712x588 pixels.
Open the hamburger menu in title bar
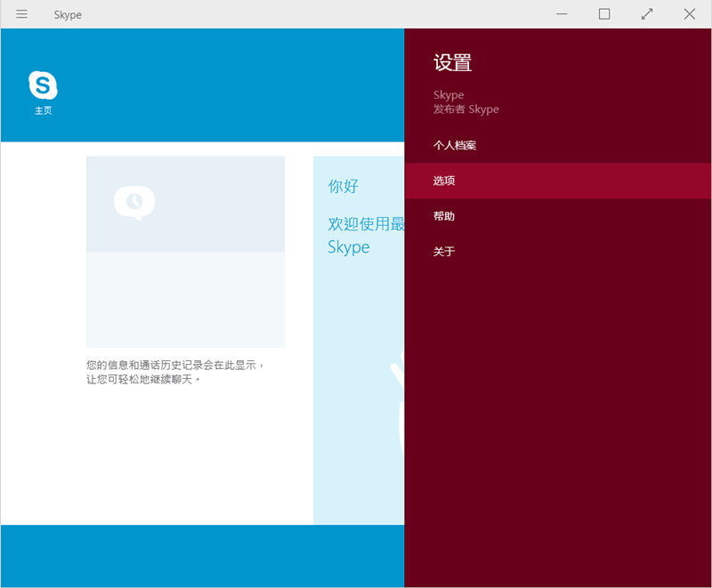coord(21,14)
